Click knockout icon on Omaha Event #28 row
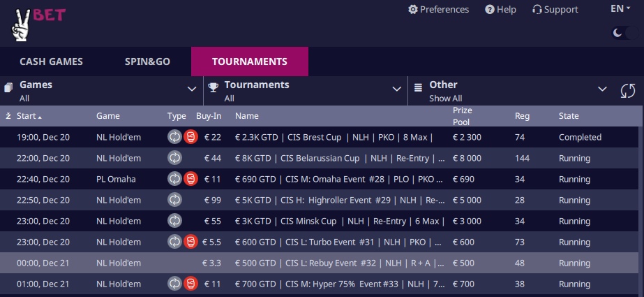 [190, 179]
